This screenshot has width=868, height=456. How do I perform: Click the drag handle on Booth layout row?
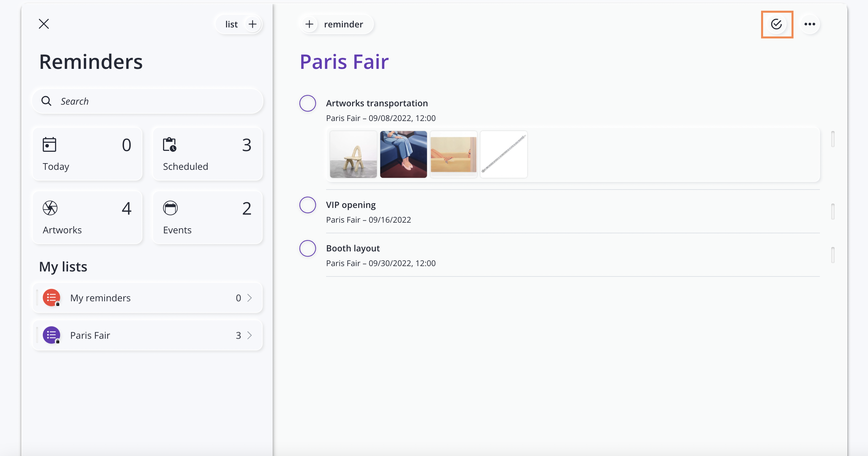[x=833, y=255]
